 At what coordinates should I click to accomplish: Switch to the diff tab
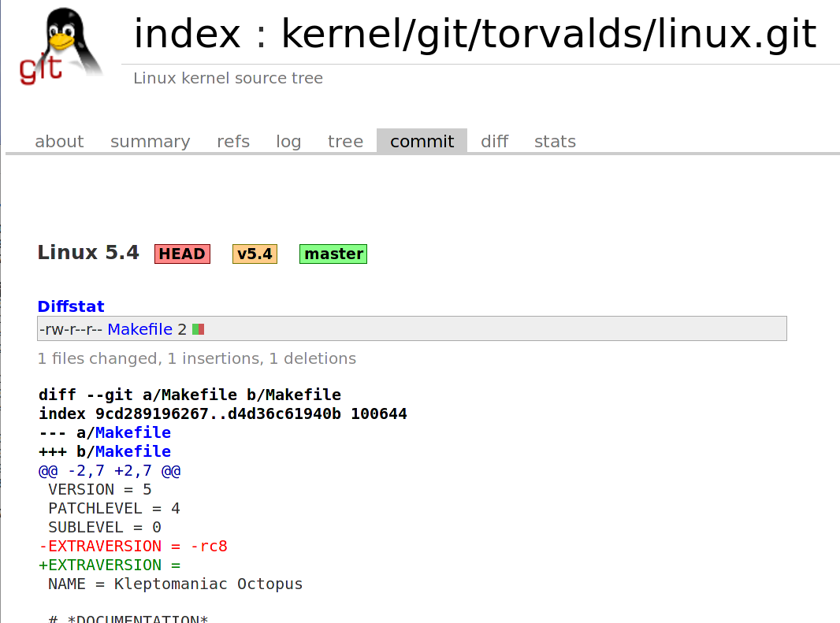[x=494, y=142]
